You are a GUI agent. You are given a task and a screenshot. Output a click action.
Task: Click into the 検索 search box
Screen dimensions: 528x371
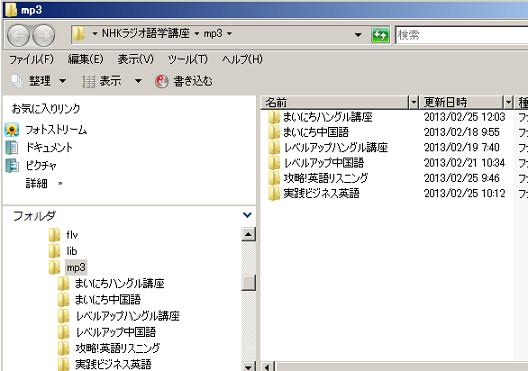462,35
